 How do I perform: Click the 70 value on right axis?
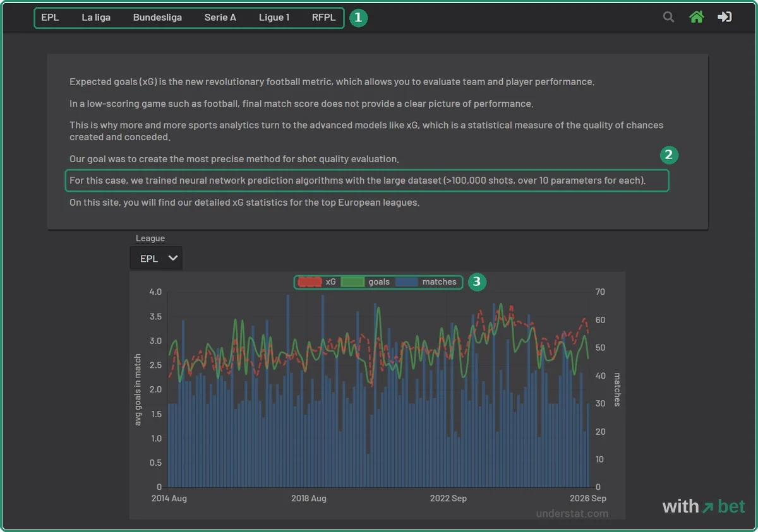tap(600, 292)
